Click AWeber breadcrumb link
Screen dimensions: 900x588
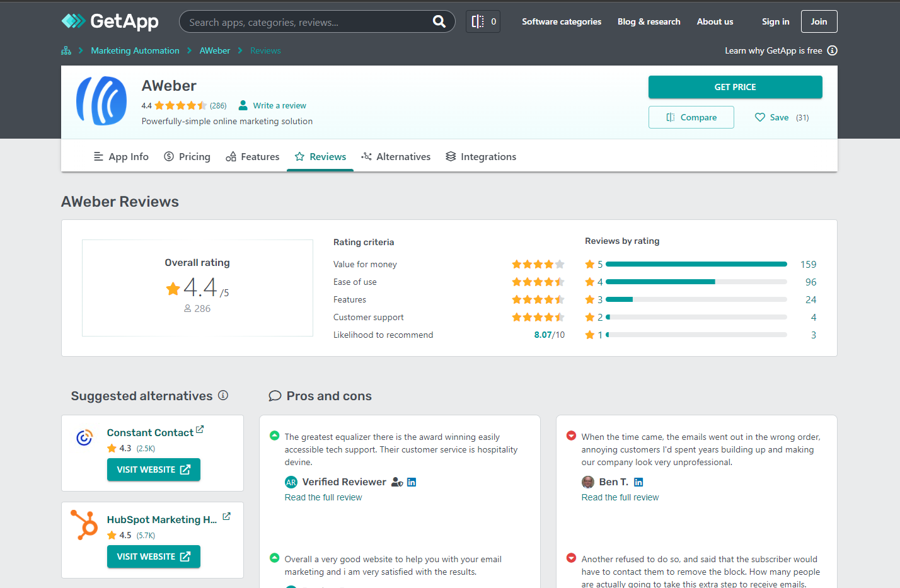tap(215, 50)
